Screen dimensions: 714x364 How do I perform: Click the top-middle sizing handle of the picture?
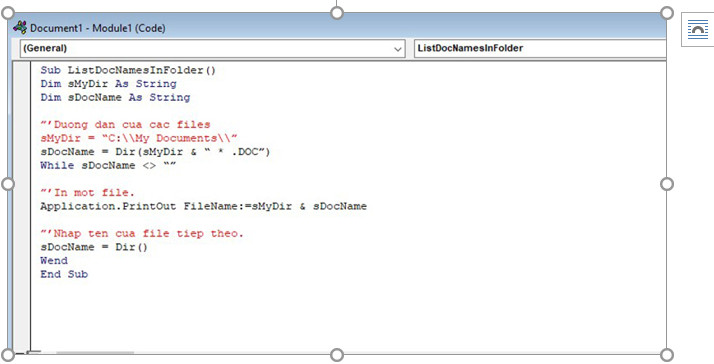(x=337, y=13)
